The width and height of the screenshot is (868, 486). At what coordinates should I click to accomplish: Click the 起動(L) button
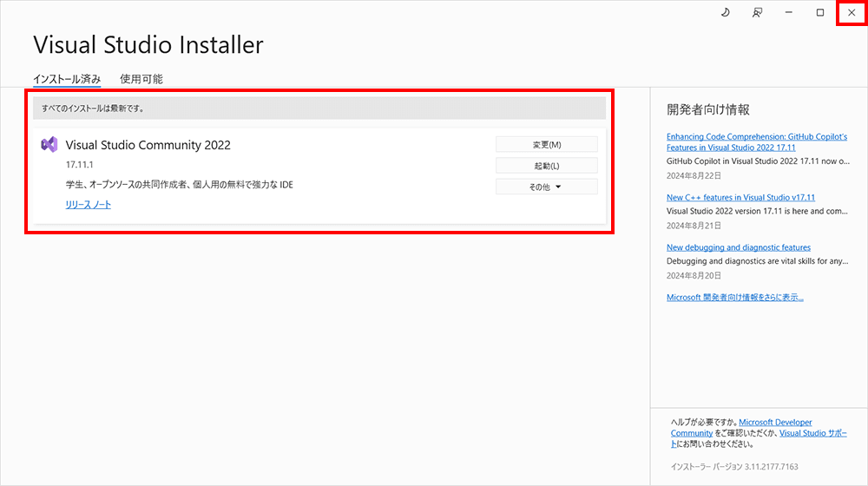tap(546, 166)
